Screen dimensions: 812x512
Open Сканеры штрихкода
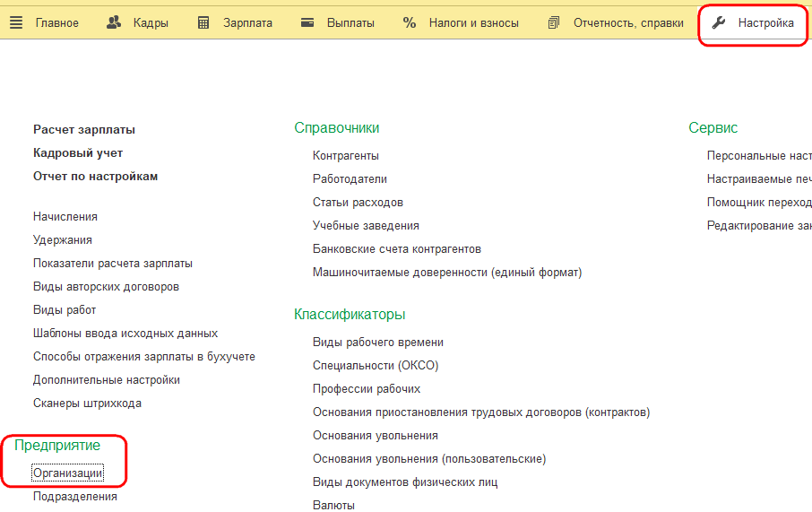click(87, 404)
